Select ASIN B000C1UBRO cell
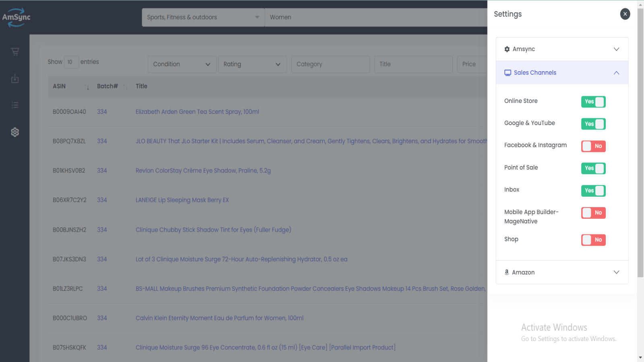 click(x=70, y=318)
